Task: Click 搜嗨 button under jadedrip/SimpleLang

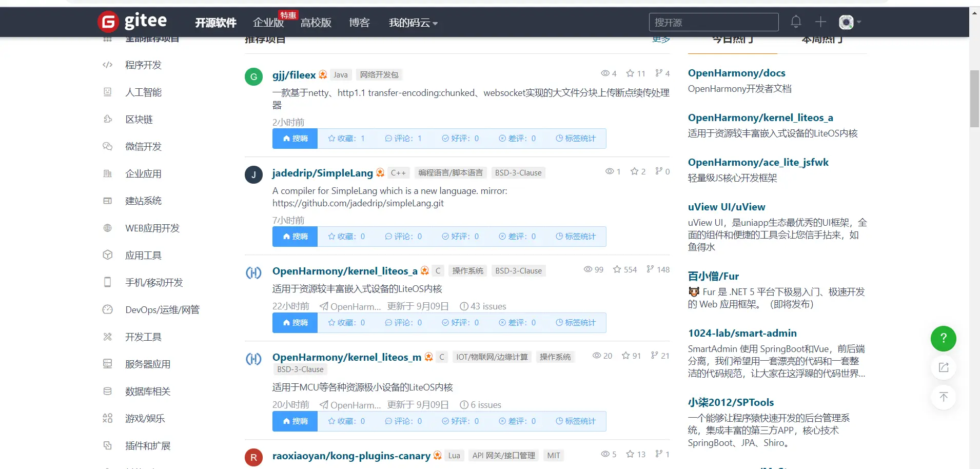Action: click(295, 237)
